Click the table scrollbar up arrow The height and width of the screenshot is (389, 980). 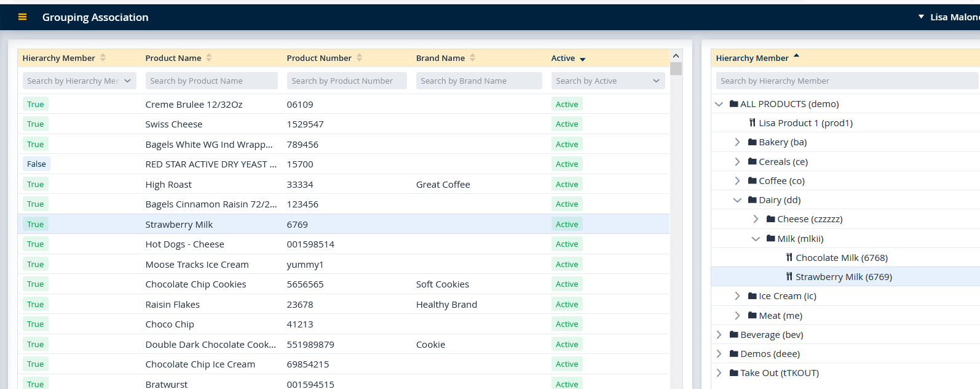coord(676,56)
